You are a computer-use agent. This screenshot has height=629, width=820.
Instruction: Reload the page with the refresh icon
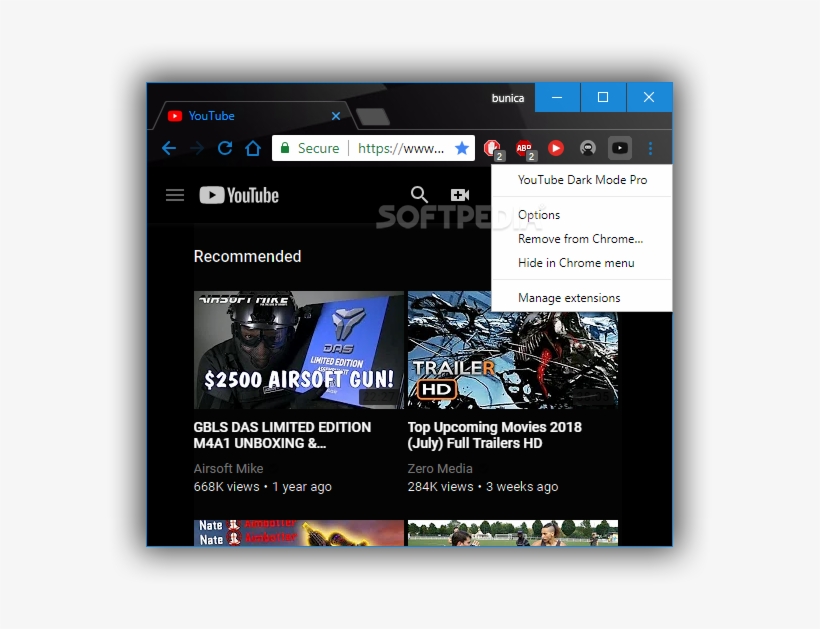point(225,148)
